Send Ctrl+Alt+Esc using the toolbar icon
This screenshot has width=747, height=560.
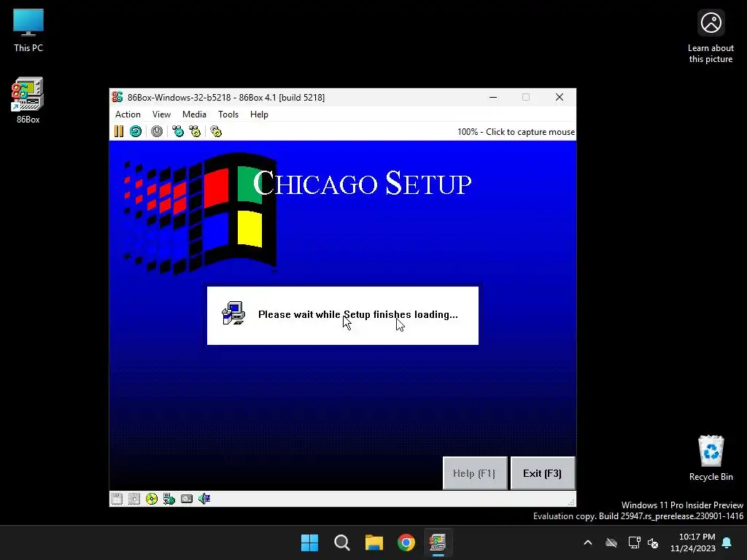click(x=195, y=131)
